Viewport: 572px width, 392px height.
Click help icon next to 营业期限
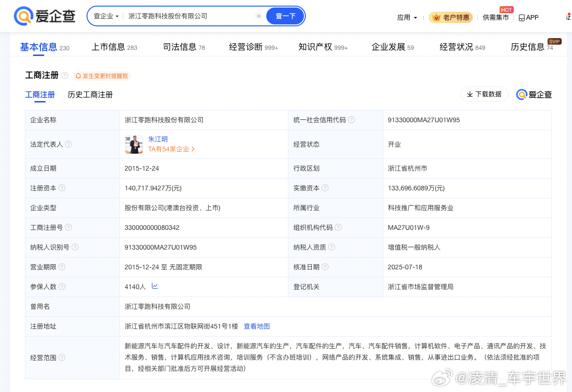pos(62,267)
